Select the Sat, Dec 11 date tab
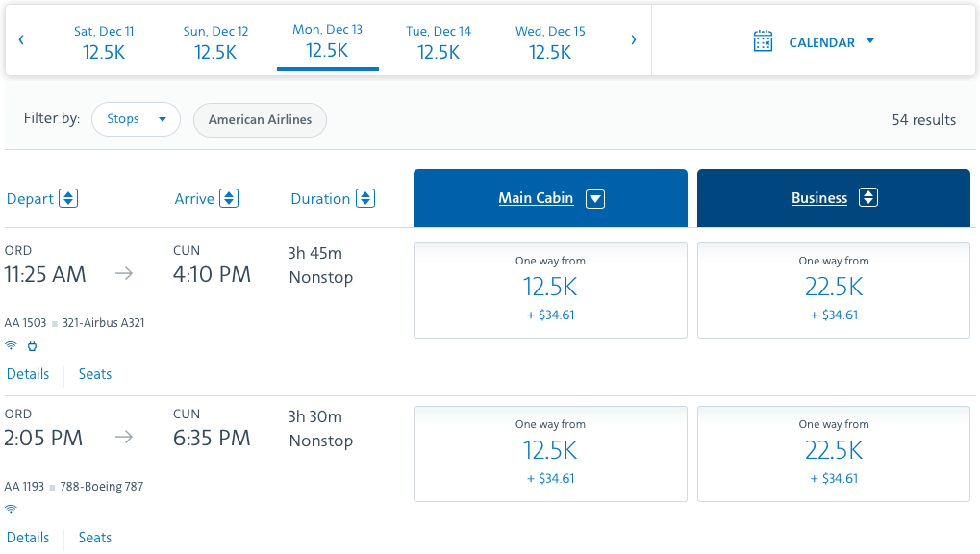Image resolution: width=980 pixels, height=554 pixels. tap(104, 42)
